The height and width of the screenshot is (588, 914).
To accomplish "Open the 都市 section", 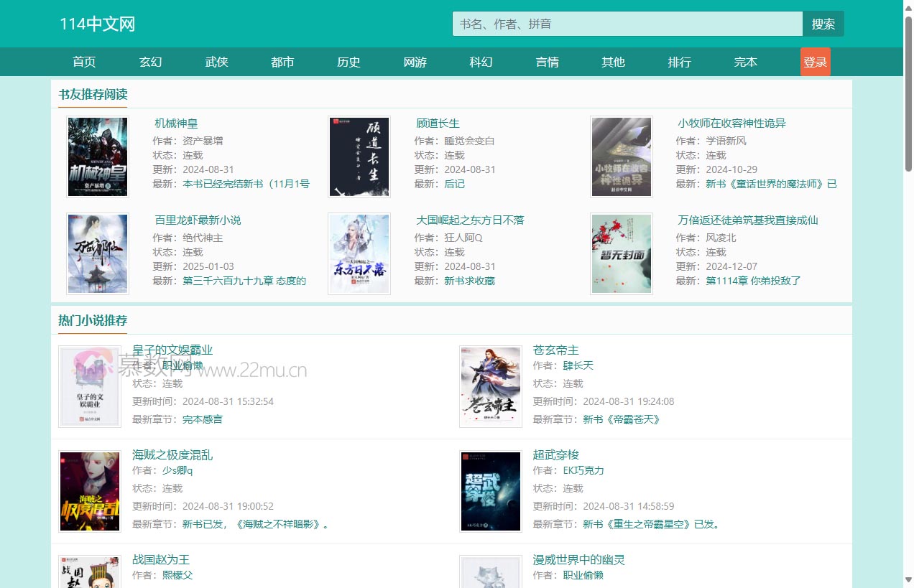I will tap(282, 62).
